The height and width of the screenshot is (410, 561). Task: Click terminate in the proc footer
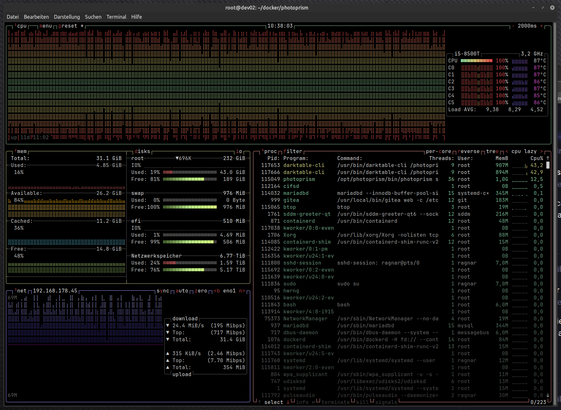(x=336, y=402)
